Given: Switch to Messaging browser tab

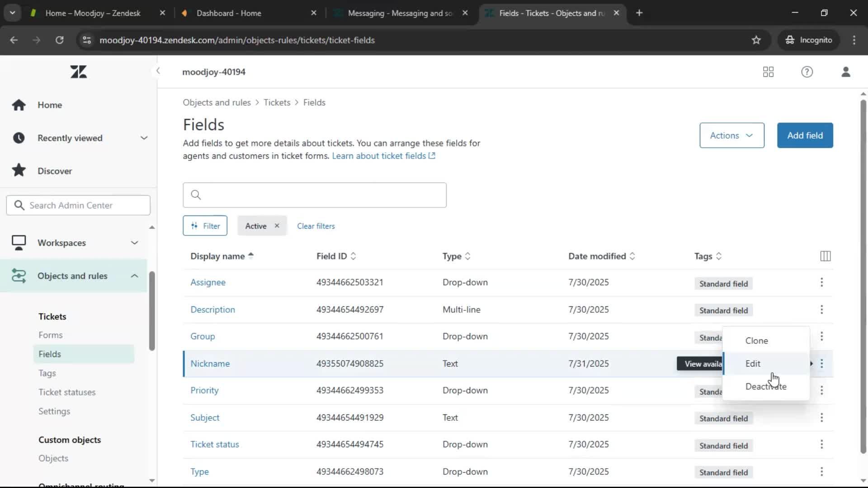Looking at the screenshot, I should [x=400, y=13].
